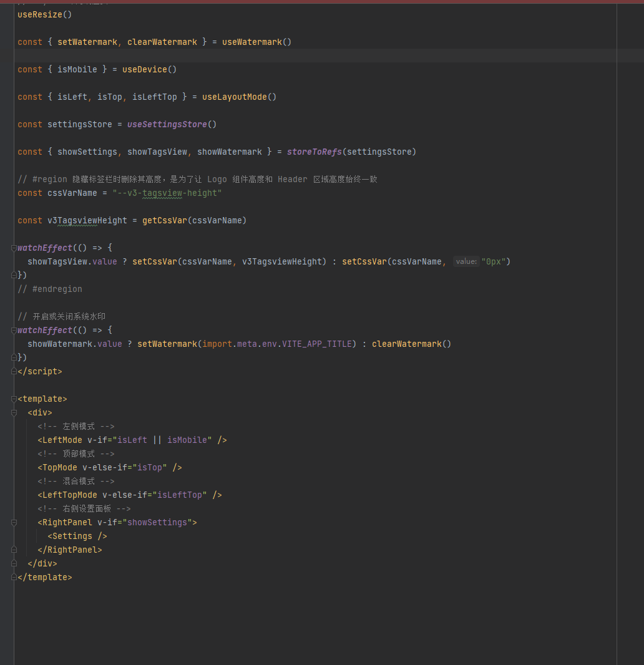Click import.meta.env.VITE_APP_TITLE expression
Viewport: 644px width, 665px height.
[x=276, y=344]
